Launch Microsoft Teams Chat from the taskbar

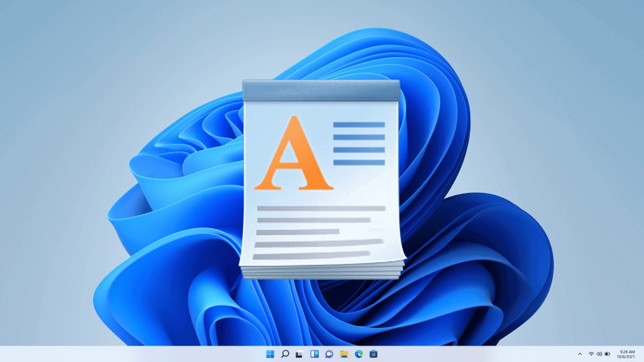pos(329,354)
